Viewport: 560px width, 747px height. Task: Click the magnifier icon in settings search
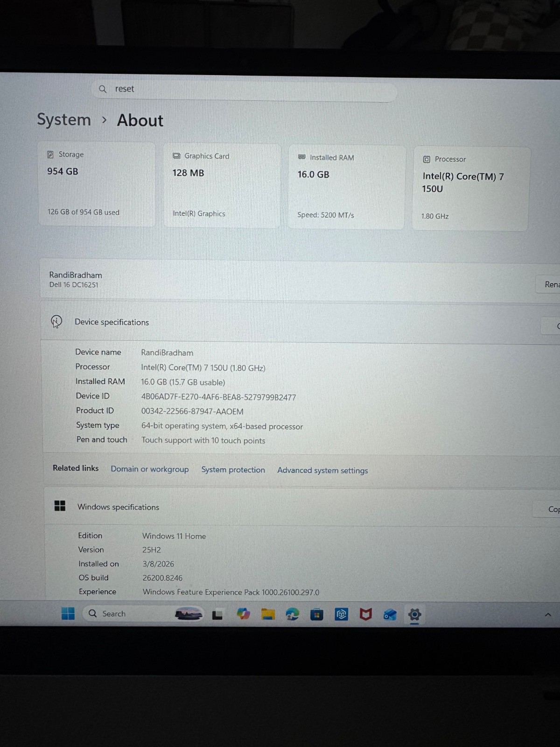tap(103, 89)
